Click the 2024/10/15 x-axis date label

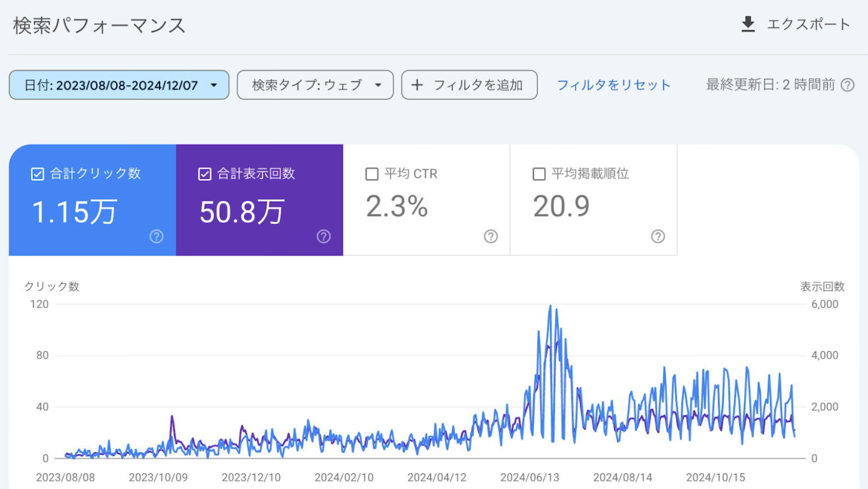(715, 477)
